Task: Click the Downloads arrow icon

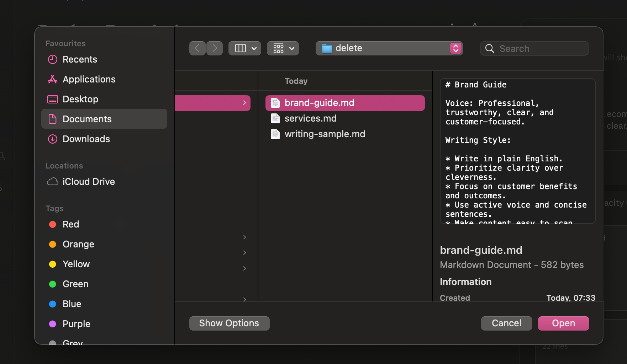Action: pos(53,139)
